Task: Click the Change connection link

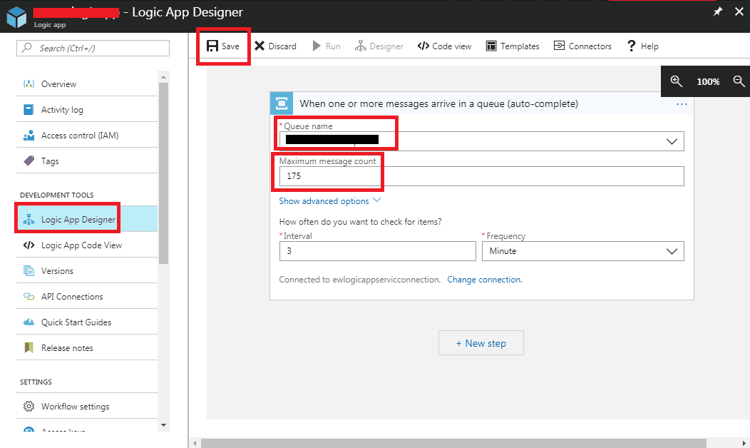Action: [x=484, y=280]
